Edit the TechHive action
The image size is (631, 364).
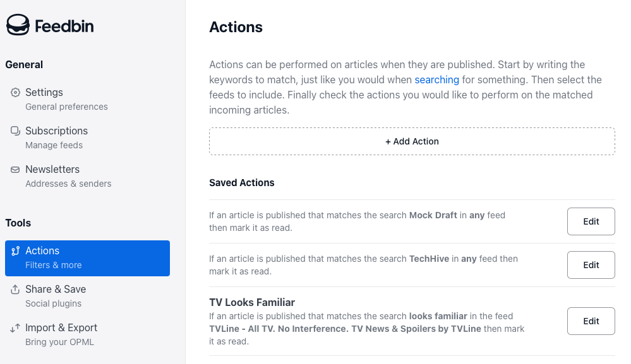[591, 265]
